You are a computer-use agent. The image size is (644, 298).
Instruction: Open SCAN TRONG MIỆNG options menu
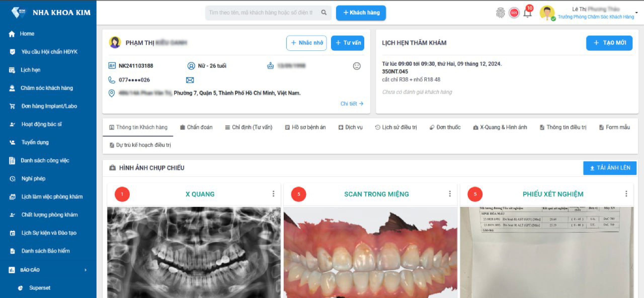(450, 194)
